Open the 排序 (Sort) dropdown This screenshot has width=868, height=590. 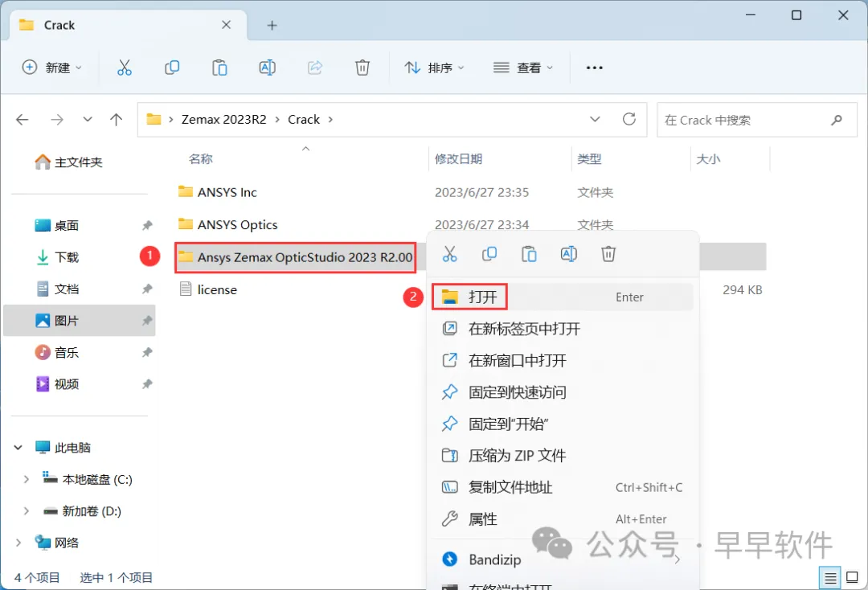click(x=435, y=68)
